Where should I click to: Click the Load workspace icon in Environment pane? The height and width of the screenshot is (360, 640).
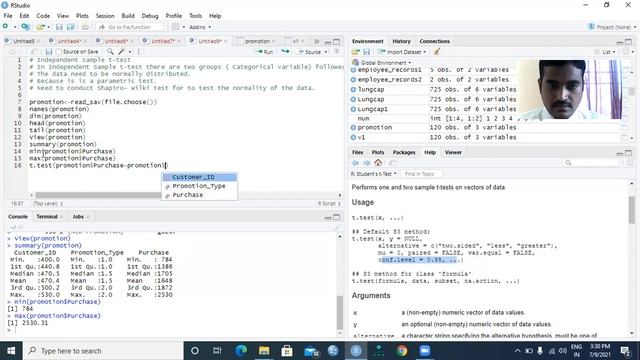(356, 52)
